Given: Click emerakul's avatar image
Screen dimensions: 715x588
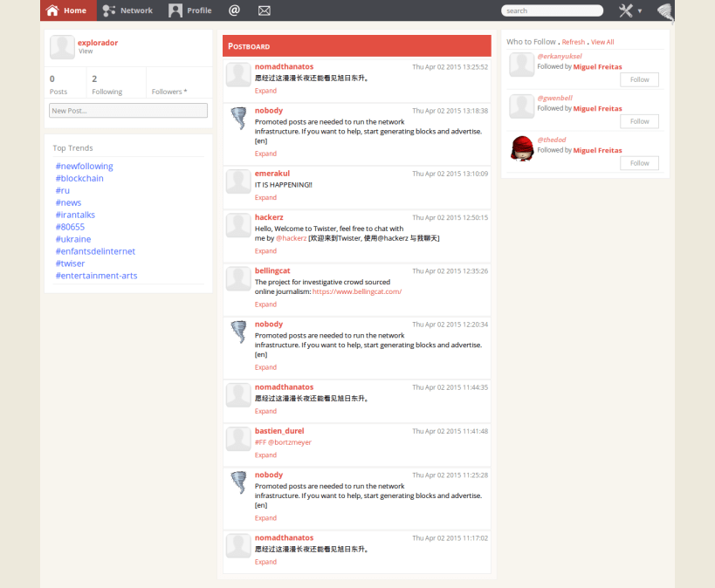Looking at the screenshot, I should pyautogui.click(x=238, y=181).
